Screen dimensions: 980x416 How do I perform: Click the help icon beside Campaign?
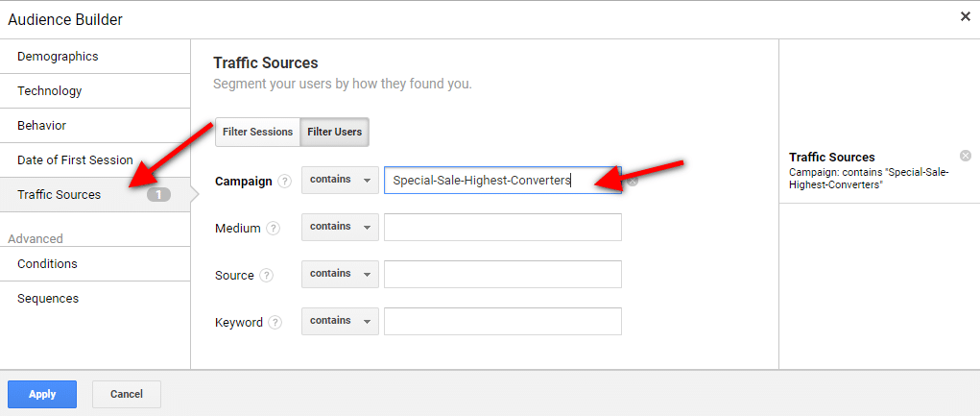pos(284,182)
